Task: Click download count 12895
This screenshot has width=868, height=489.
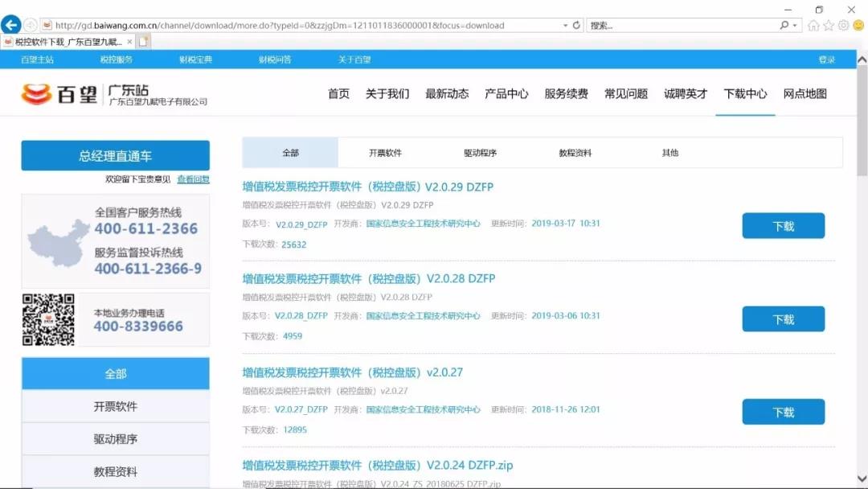Action: [x=295, y=429]
